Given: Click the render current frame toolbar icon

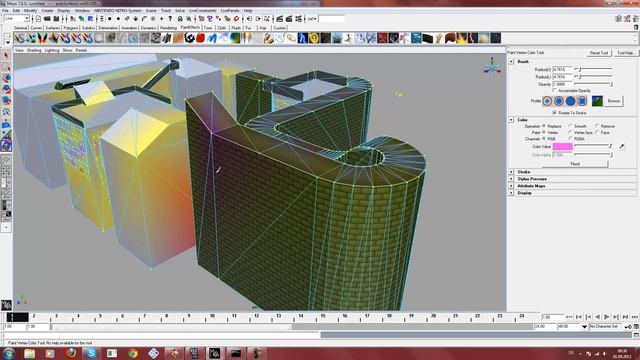Looking at the screenshot, I should click(x=280, y=19).
